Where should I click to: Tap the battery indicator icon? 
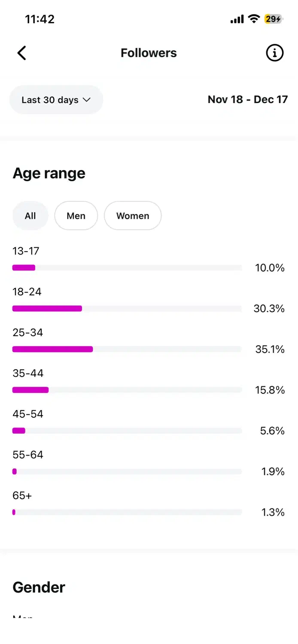pos(274,19)
